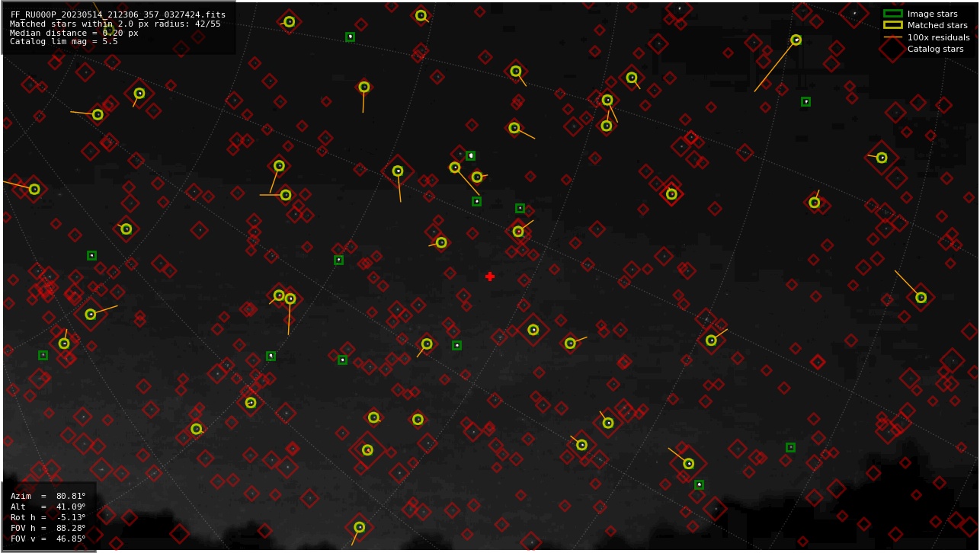Click the green Image stars legend square
980x553 pixels.
[892, 14]
